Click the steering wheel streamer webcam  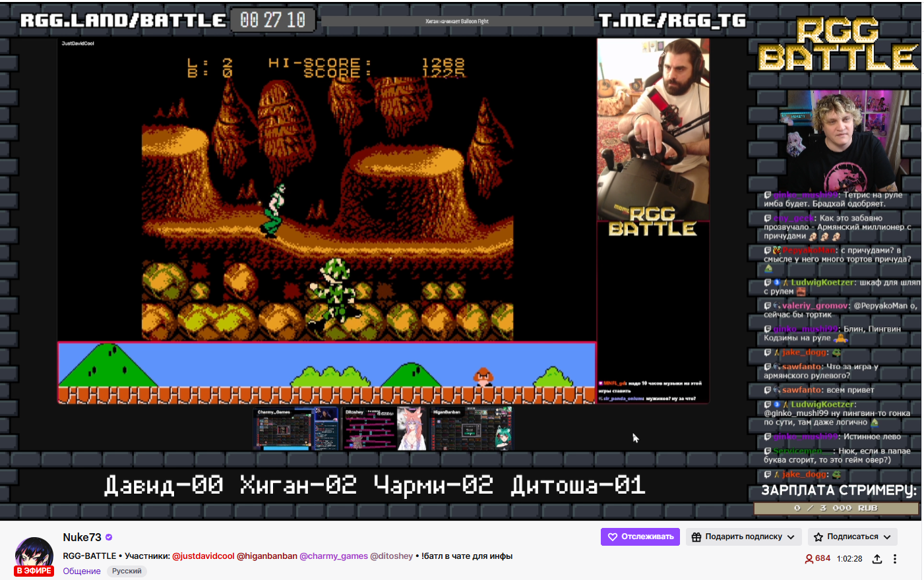click(653, 129)
